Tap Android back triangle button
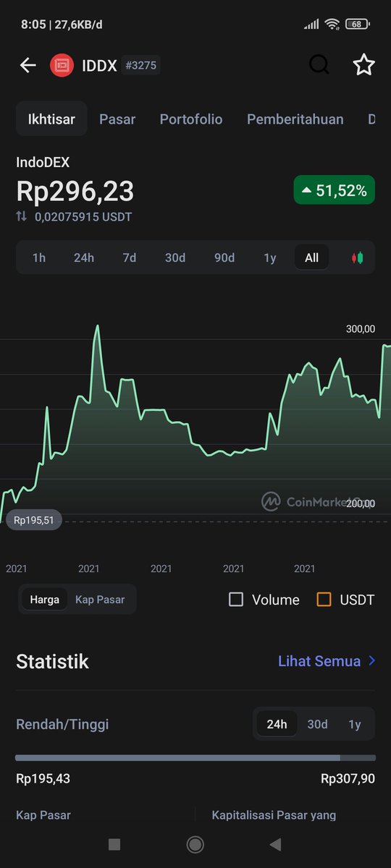The image size is (391, 868). pos(275,844)
